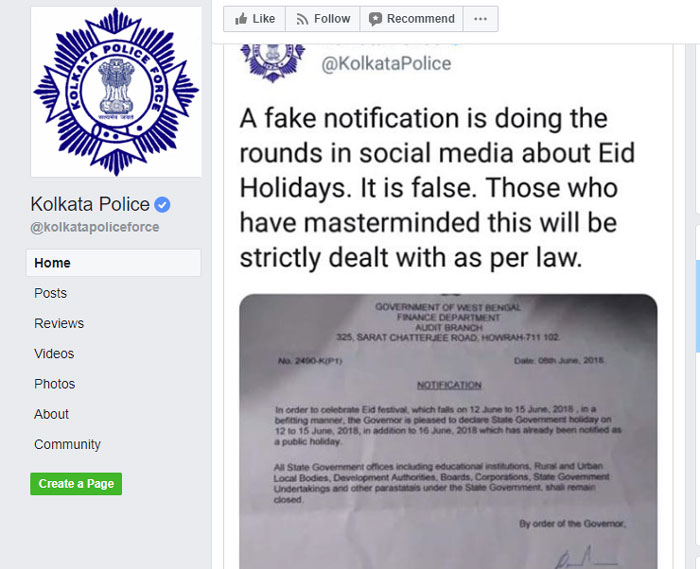This screenshot has width=700, height=569.
Task: Click the small police avatar in post
Action: coord(273,62)
